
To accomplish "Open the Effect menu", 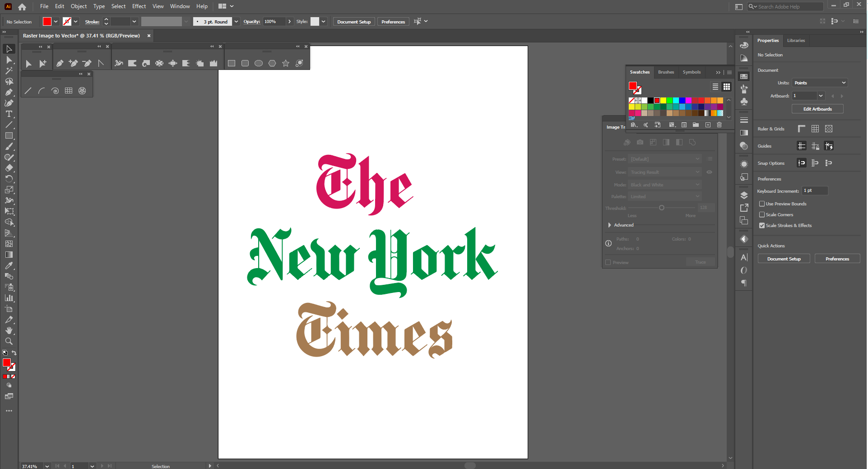I will [x=139, y=6].
